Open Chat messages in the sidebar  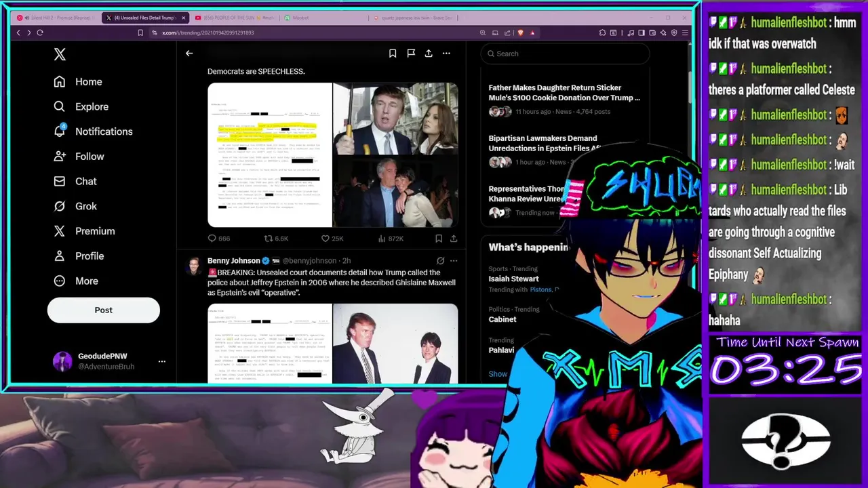[x=76, y=181]
